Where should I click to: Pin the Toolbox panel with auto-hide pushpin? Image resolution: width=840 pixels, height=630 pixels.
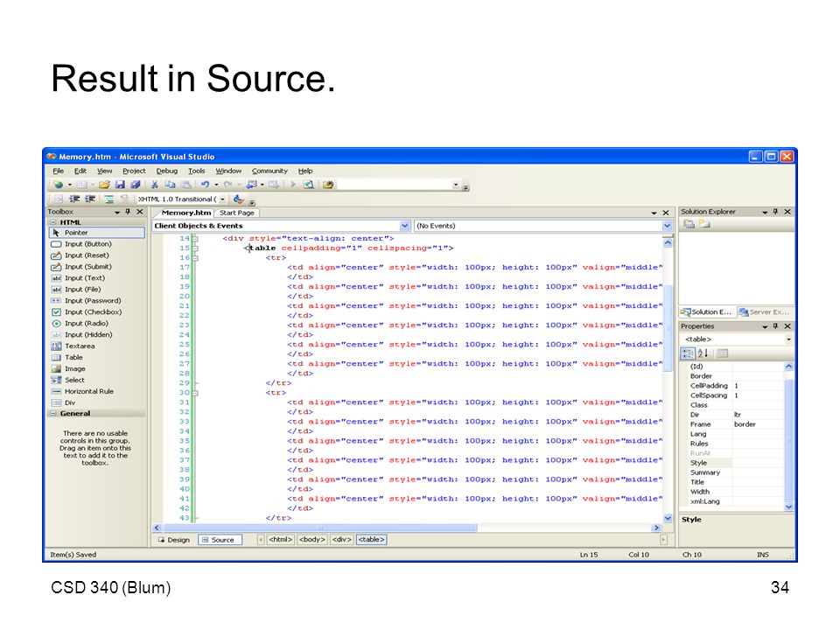pyautogui.click(x=128, y=212)
